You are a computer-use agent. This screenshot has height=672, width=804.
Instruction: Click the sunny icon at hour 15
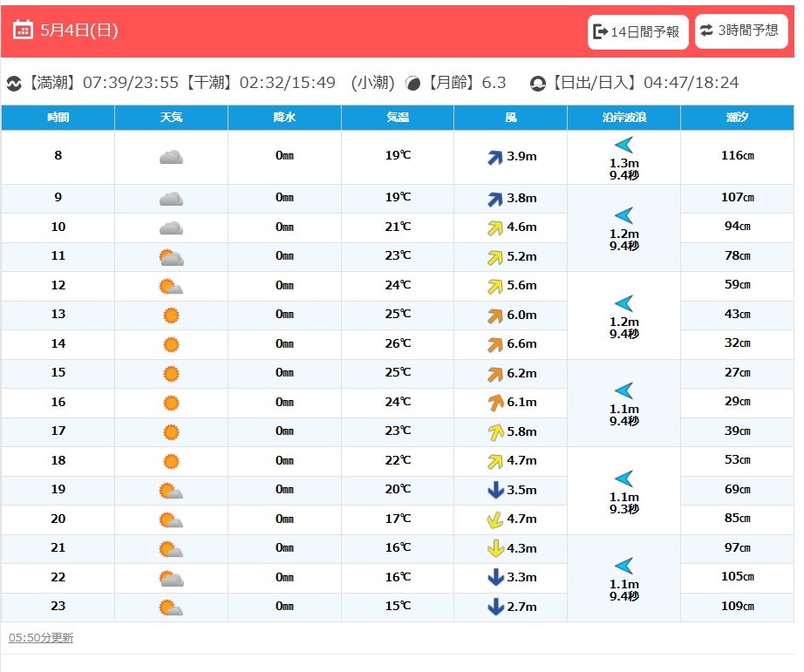point(171,374)
